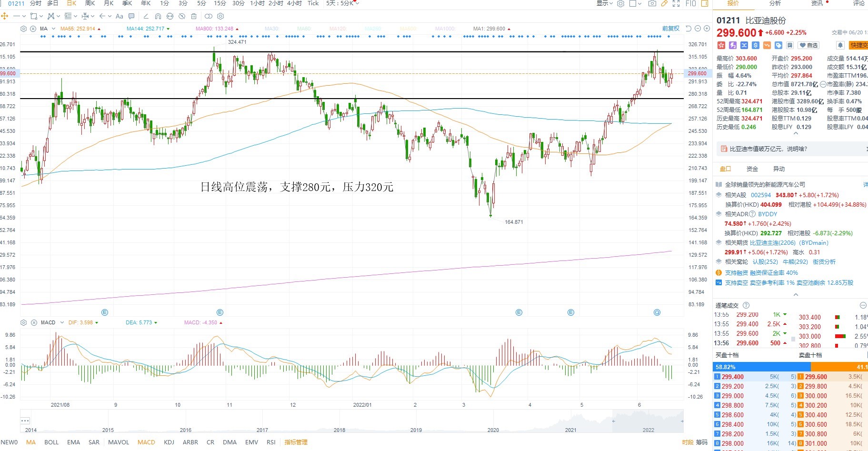Viewport: 868px width, 451px height.
Task: Open the 资讯 news tab
Action: click(817, 3)
